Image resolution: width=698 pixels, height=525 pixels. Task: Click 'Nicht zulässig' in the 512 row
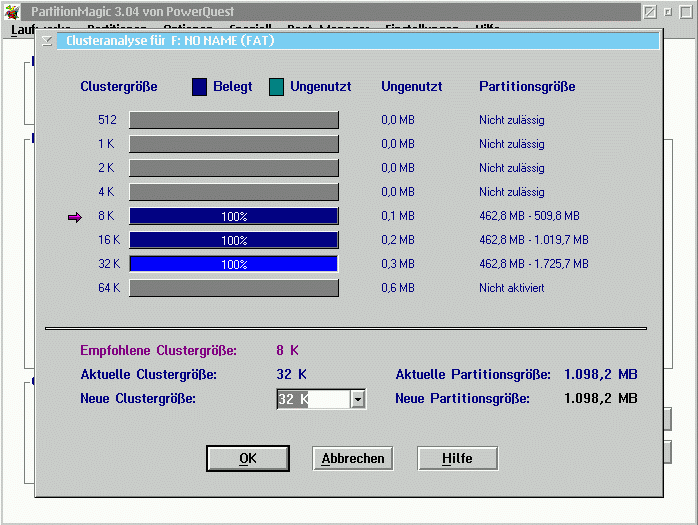pos(511,120)
